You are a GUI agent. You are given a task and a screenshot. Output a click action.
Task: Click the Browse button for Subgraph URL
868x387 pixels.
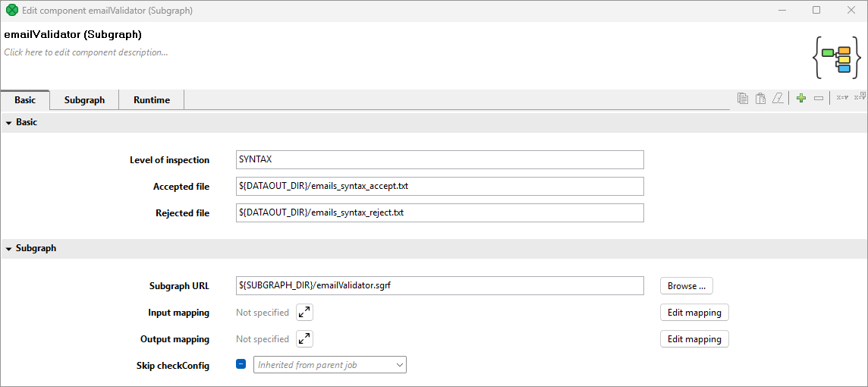tap(686, 286)
